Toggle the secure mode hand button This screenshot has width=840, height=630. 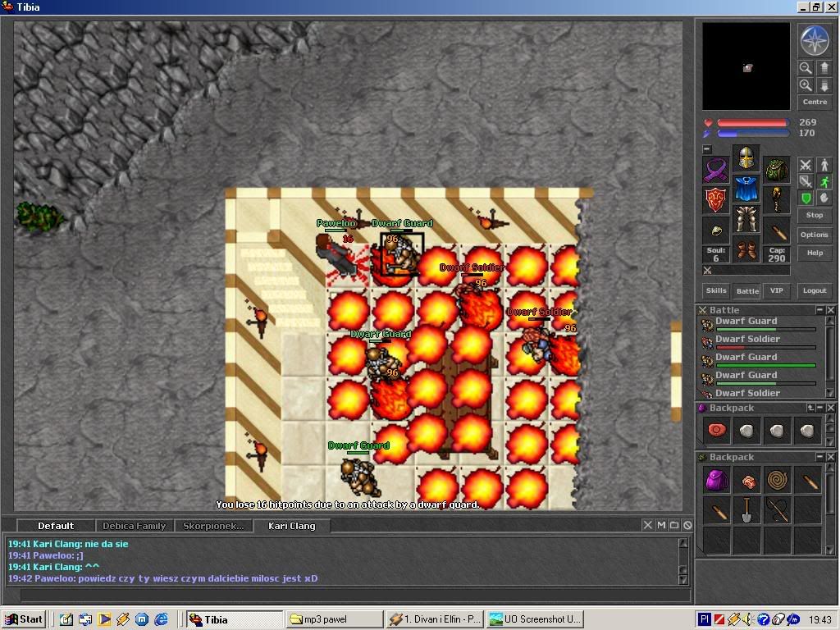pyautogui.click(x=824, y=199)
